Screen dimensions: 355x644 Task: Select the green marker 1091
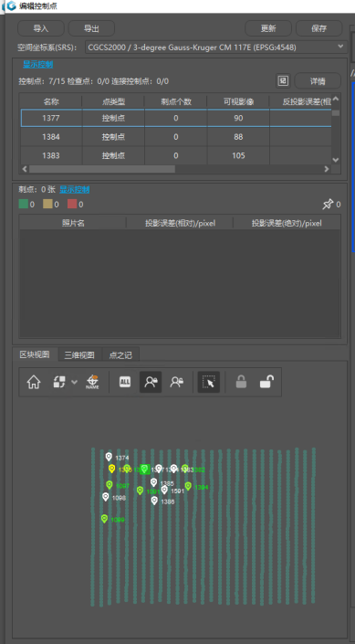click(x=140, y=491)
